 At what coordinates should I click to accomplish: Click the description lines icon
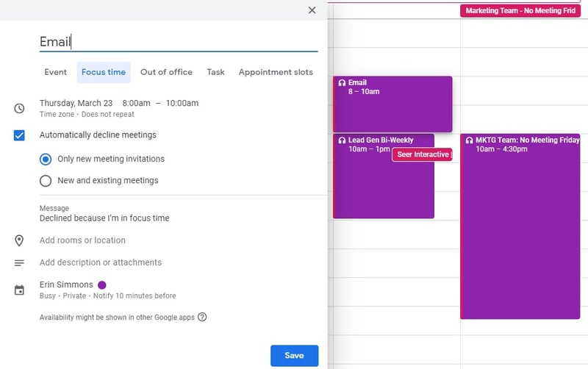click(20, 263)
